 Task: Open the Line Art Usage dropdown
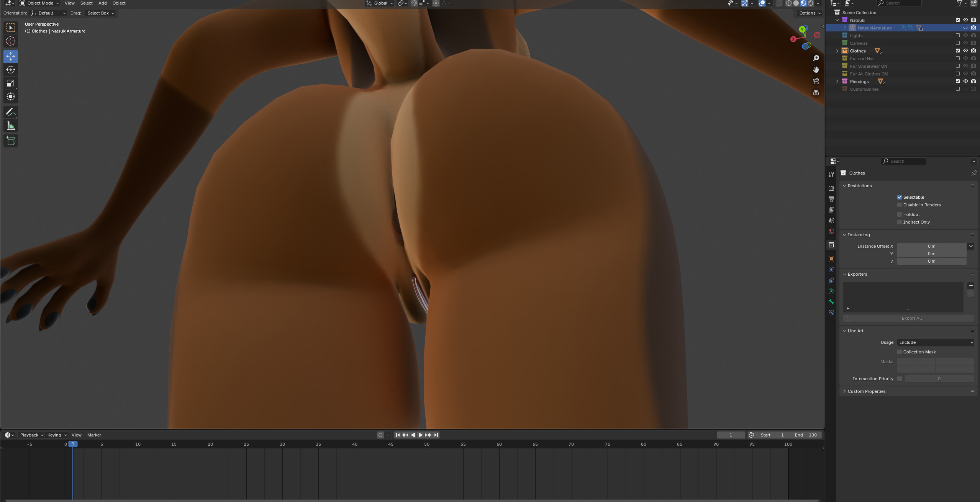tap(936, 342)
